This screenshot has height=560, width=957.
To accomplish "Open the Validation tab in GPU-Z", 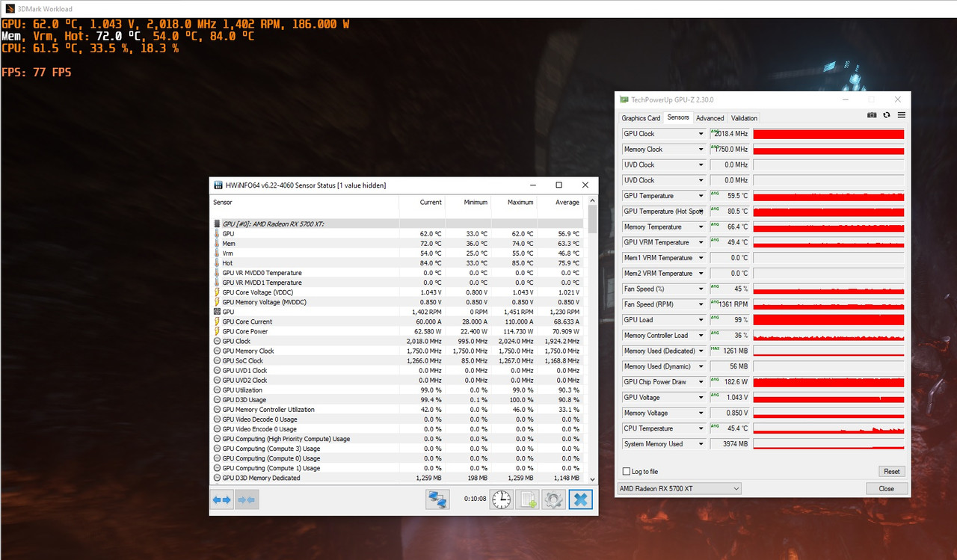I will [x=744, y=118].
